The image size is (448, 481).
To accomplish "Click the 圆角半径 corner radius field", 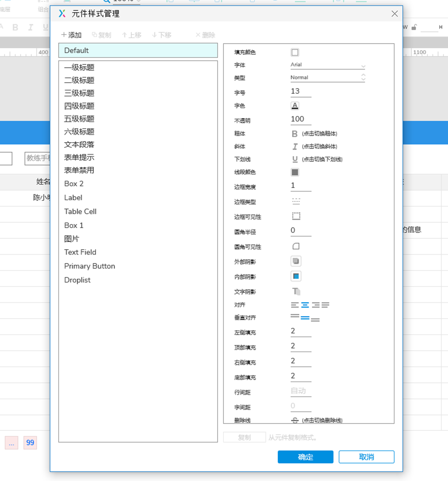I will coord(301,231).
